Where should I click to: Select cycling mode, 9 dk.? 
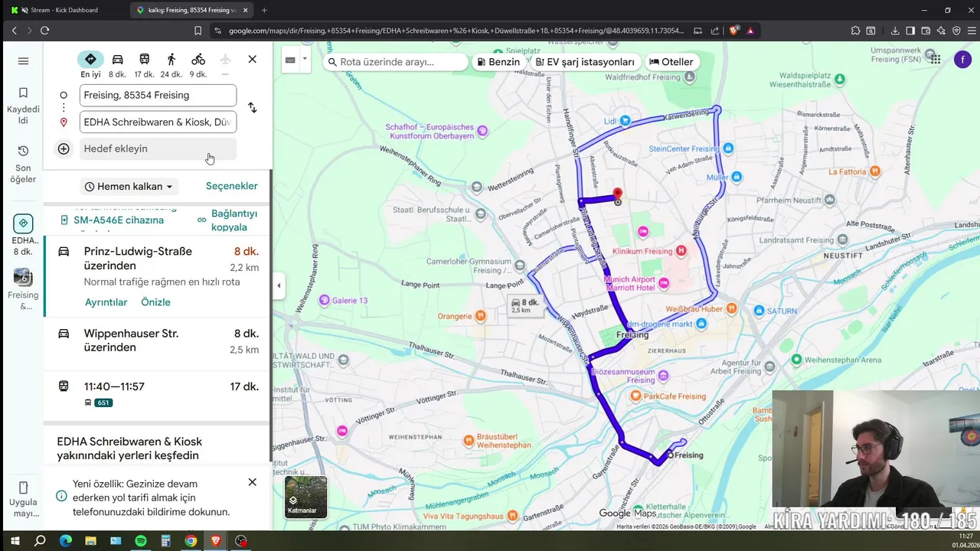(198, 65)
